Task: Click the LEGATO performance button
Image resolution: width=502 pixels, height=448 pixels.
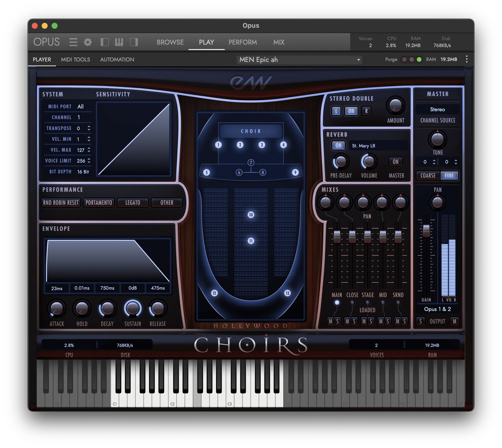Action: [133, 203]
